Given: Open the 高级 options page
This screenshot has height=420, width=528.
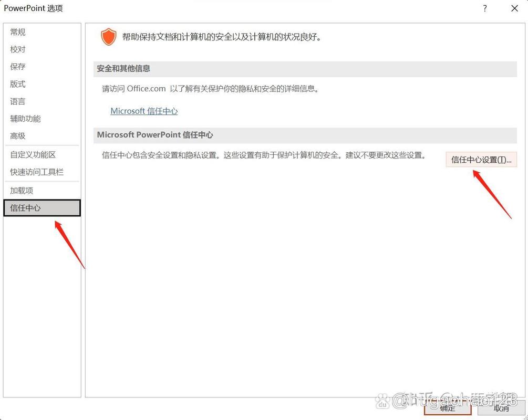Looking at the screenshot, I should click(42, 136).
